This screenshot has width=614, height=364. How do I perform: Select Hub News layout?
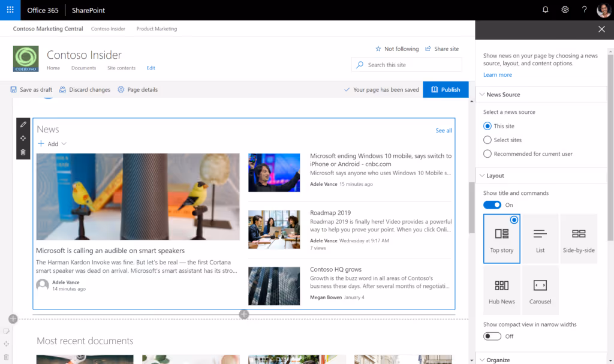point(502,290)
